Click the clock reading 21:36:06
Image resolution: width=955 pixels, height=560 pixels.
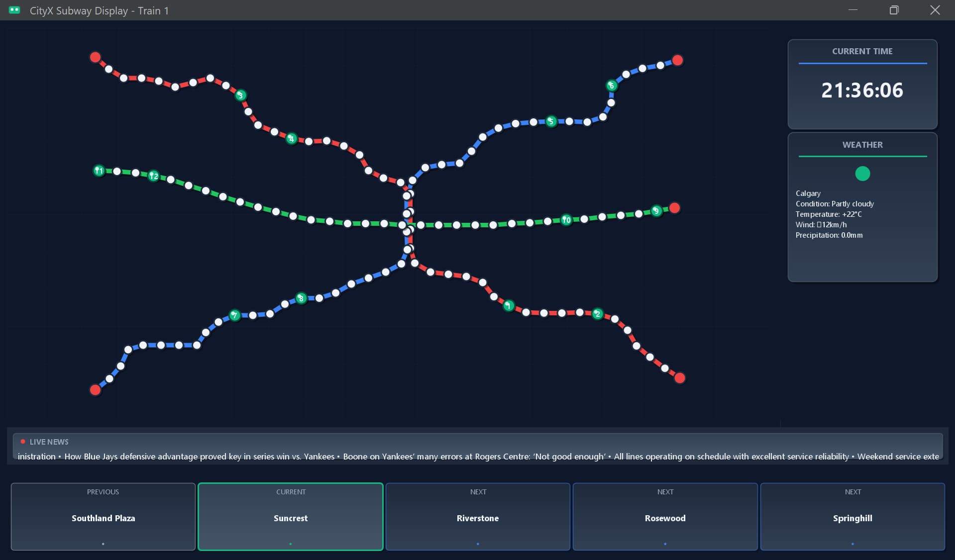pos(862,91)
